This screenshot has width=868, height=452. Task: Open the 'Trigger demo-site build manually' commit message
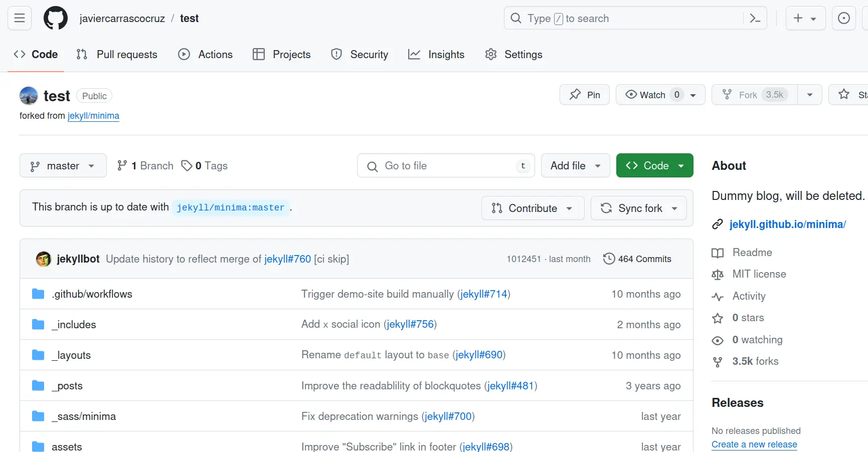(378, 294)
